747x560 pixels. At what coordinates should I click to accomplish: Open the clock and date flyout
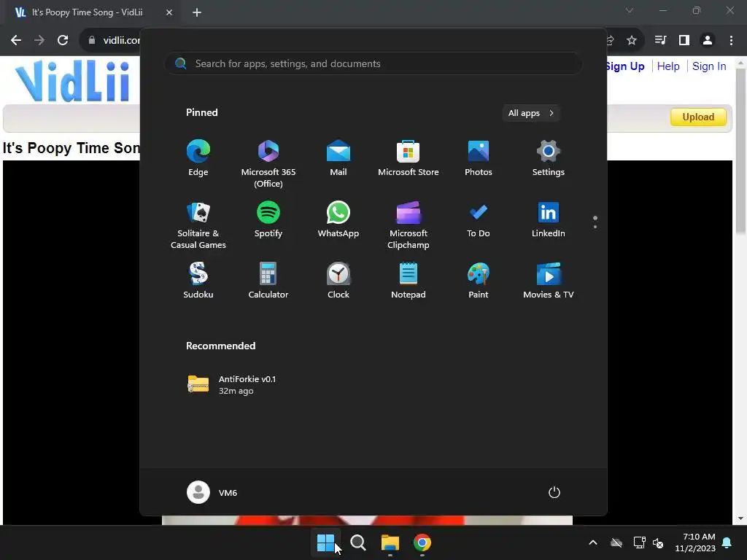click(695, 542)
